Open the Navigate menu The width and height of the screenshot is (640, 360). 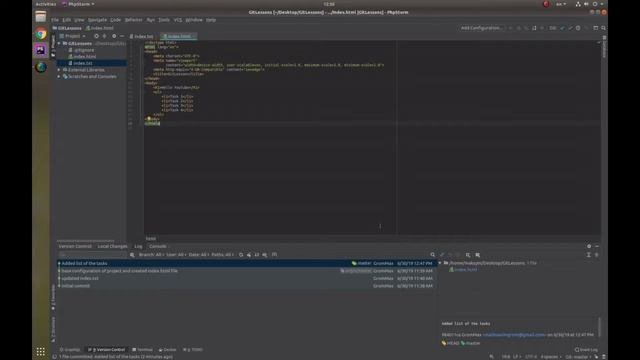97,20
